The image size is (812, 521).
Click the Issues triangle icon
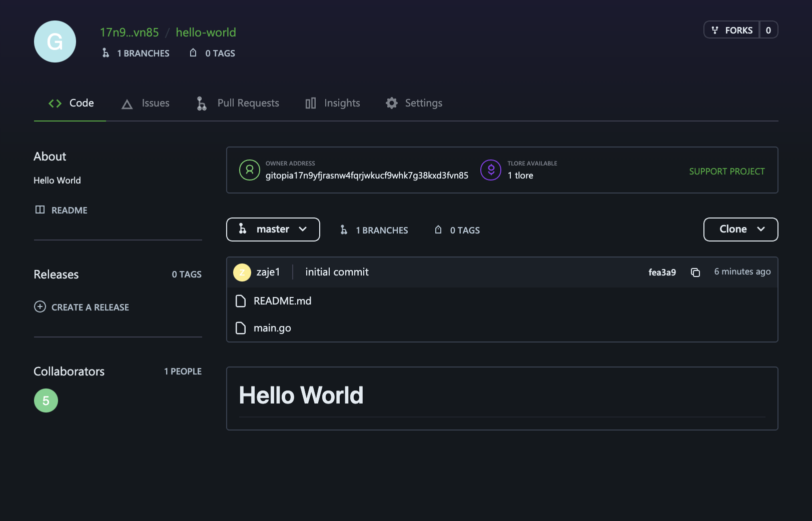click(127, 104)
